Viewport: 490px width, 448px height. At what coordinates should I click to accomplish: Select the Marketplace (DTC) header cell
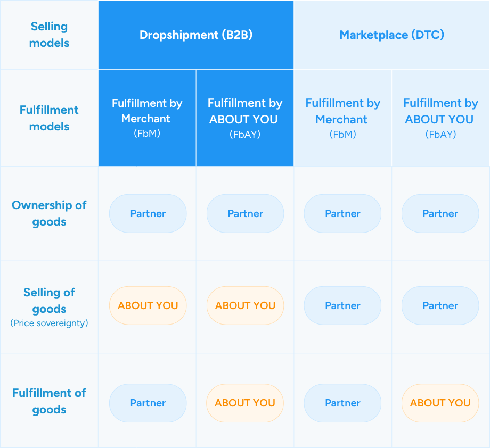click(391, 35)
